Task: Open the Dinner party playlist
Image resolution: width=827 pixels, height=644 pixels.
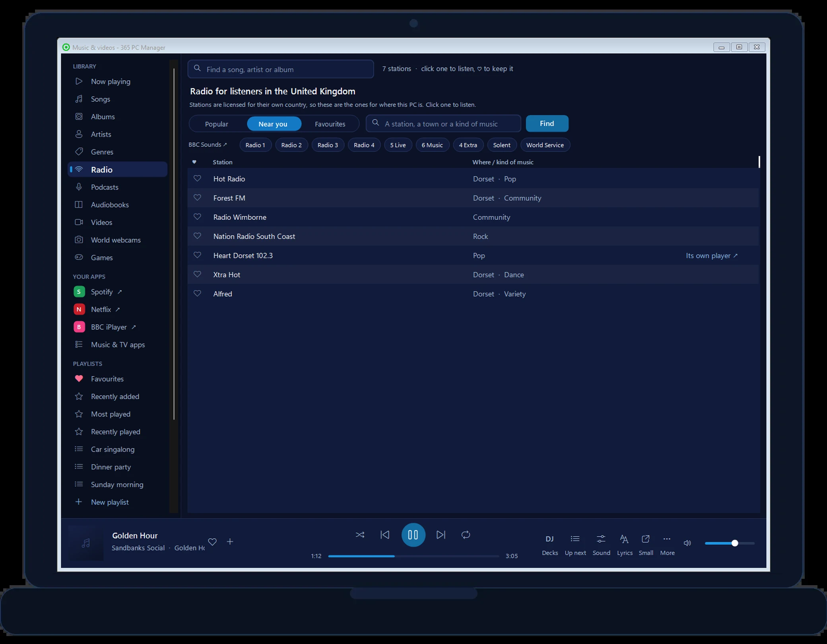Action: tap(118, 467)
